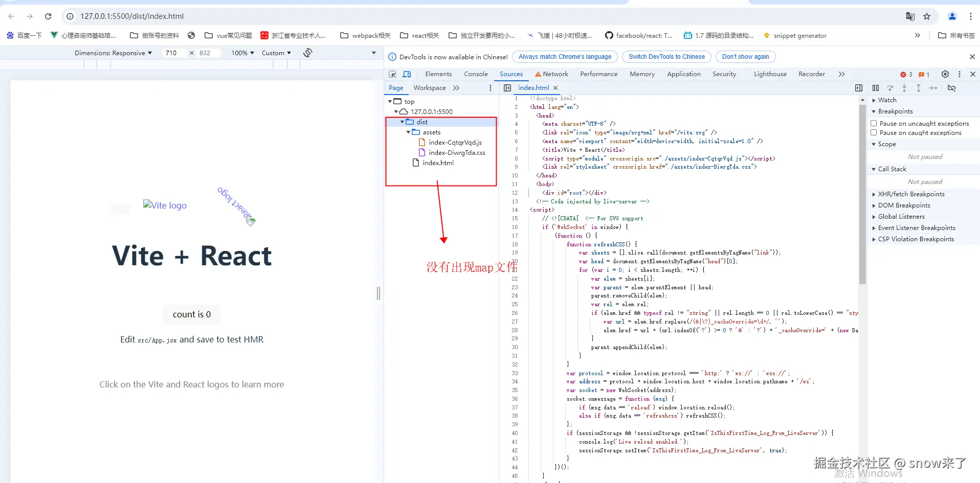Screen dimensions: 980x483
Task: Enable Pause on uncaught exceptions
Action: pyautogui.click(x=874, y=123)
